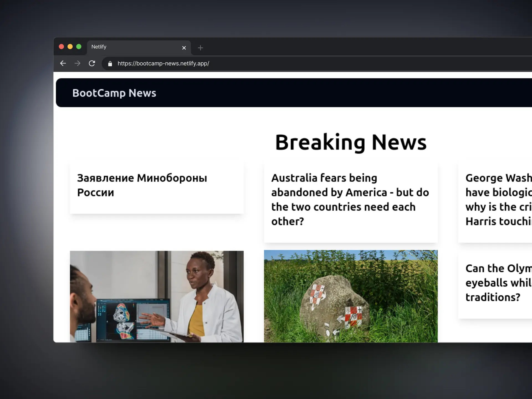The width and height of the screenshot is (532, 399).
Task: Select the https URL text in address bar
Action: (x=163, y=63)
